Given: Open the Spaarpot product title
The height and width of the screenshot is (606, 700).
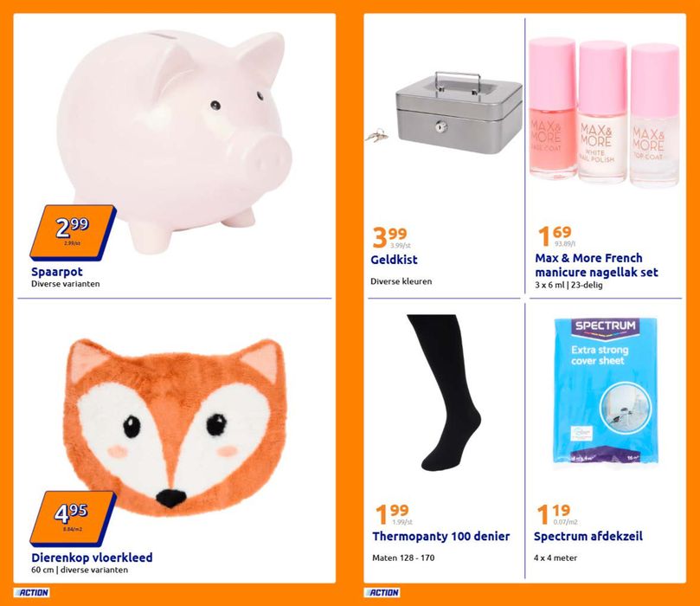Looking at the screenshot, I should pos(57,272).
